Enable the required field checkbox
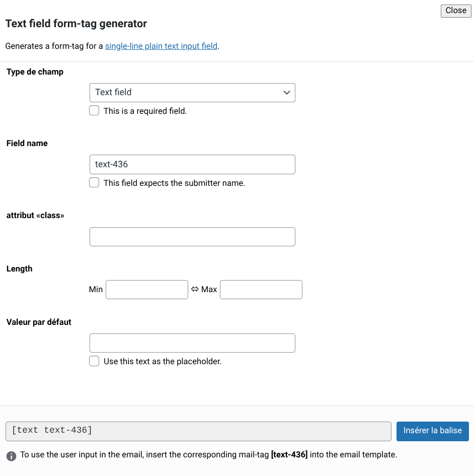Image resolution: width=474 pixels, height=476 pixels. click(94, 111)
